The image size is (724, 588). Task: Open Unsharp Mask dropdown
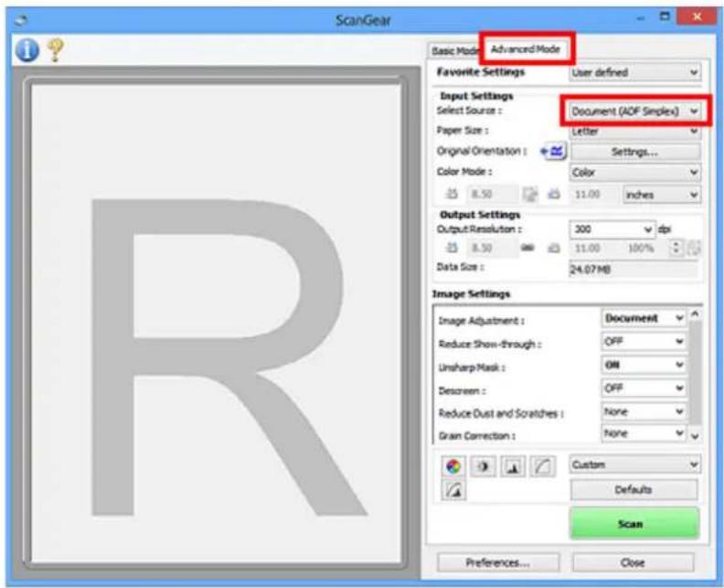(644, 365)
